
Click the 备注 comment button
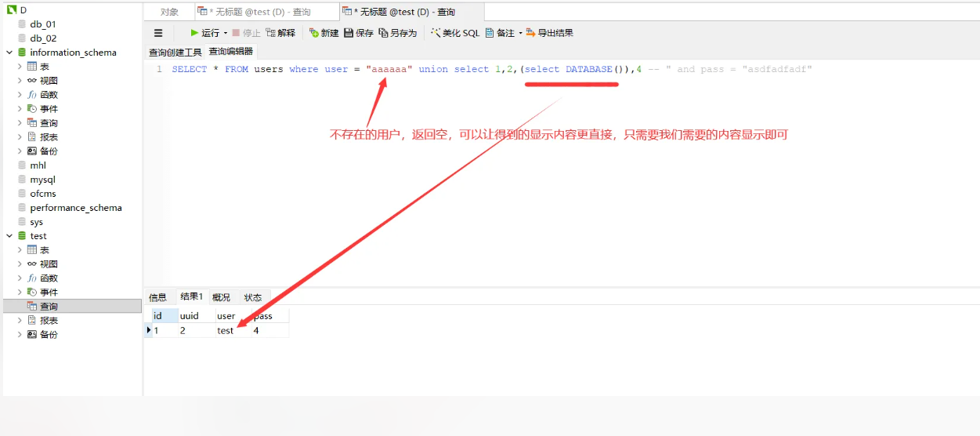500,33
